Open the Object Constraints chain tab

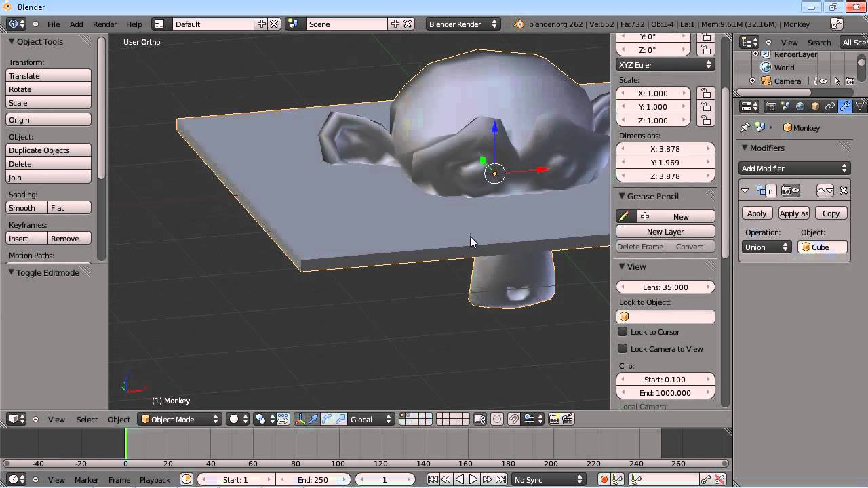[830, 106]
